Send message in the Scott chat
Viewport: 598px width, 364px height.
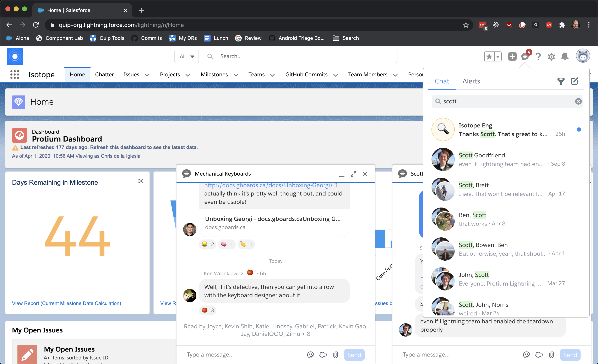570,355
